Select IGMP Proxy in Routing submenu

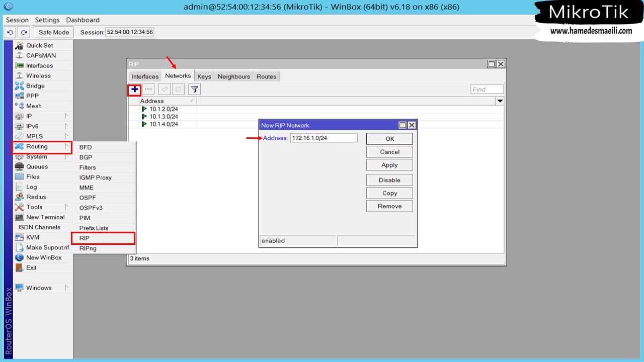pos(105,177)
